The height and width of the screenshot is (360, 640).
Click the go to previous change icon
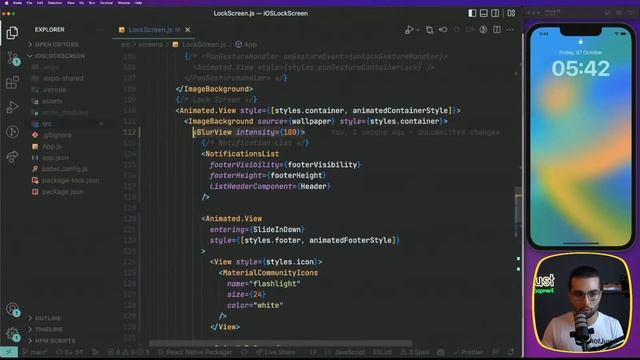point(443,30)
